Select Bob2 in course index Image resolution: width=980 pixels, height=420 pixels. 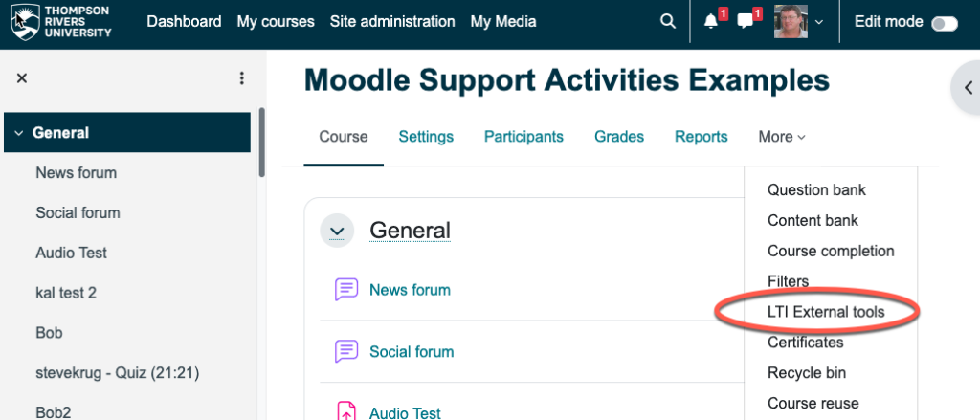[x=54, y=412]
